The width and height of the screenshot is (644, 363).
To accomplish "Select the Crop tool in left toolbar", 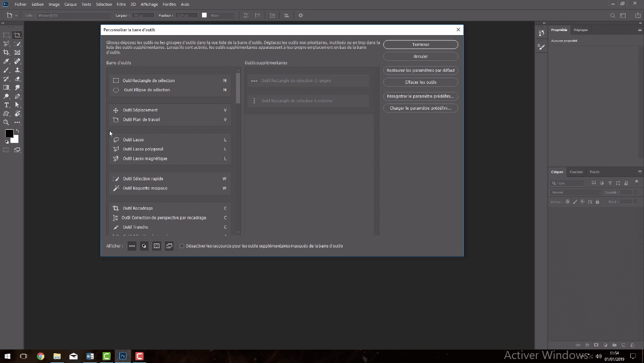I will pyautogui.click(x=6, y=53).
